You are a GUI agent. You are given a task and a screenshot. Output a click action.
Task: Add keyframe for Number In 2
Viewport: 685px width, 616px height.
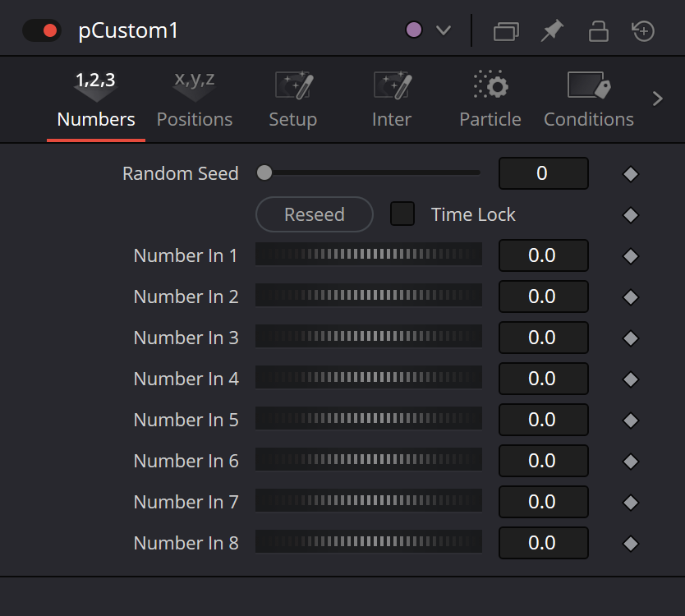[631, 297]
